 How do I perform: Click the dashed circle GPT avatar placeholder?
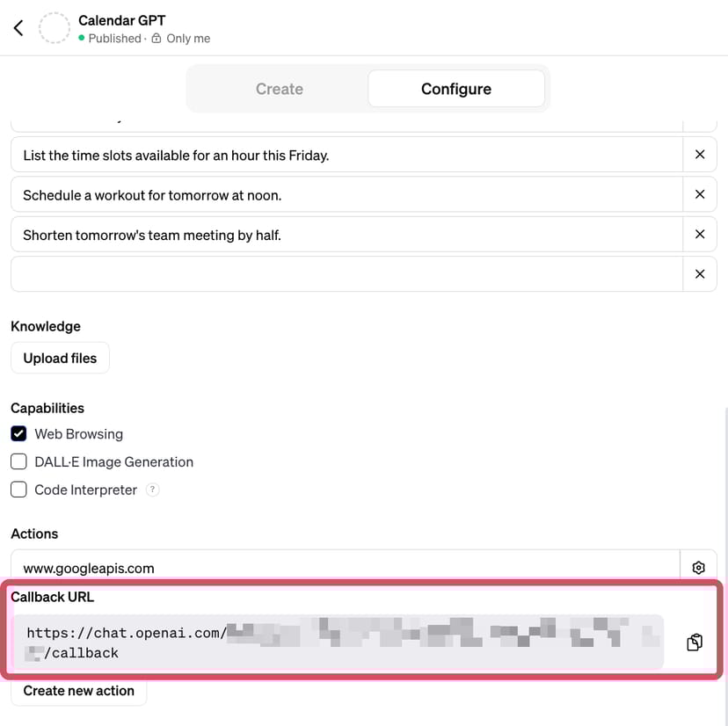pos(55,28)
